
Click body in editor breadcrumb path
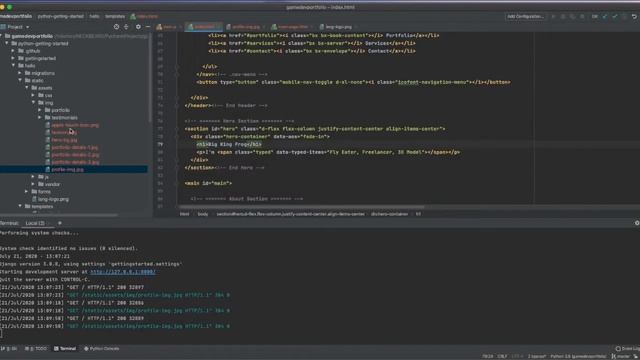click(203, 214)
